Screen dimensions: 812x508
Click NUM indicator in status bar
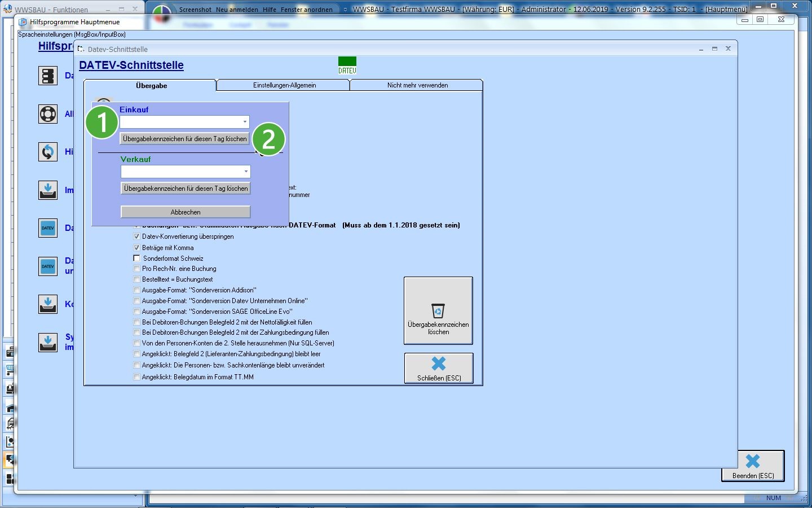click(773, 498)
